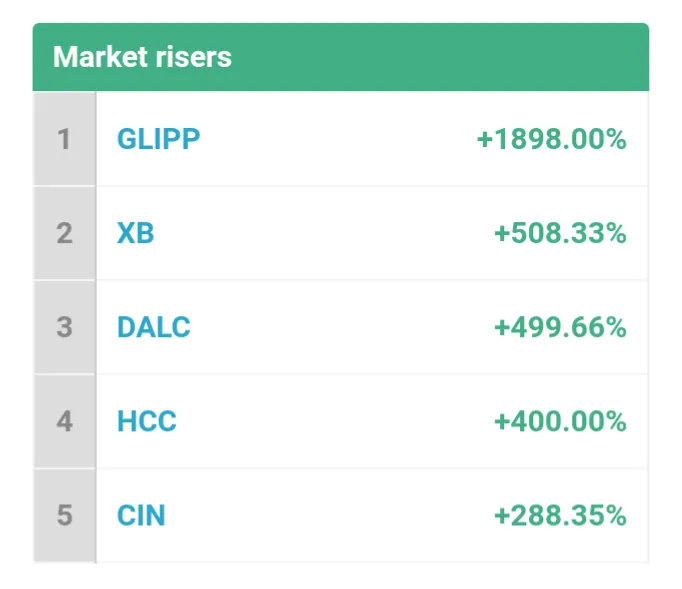Select rank number 4 cell
Image resolution: width=682 pixels, height=589 pixels.
tap(64, 421)
